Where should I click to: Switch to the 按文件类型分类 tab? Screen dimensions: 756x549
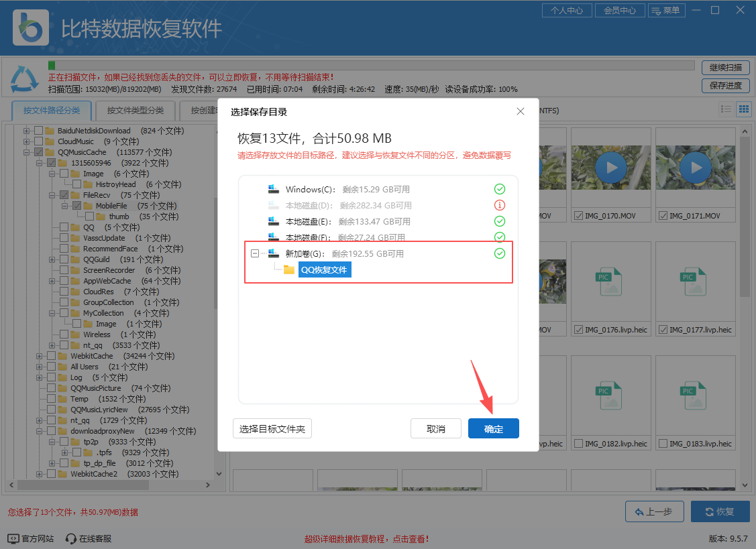click(x=135, y=110)
